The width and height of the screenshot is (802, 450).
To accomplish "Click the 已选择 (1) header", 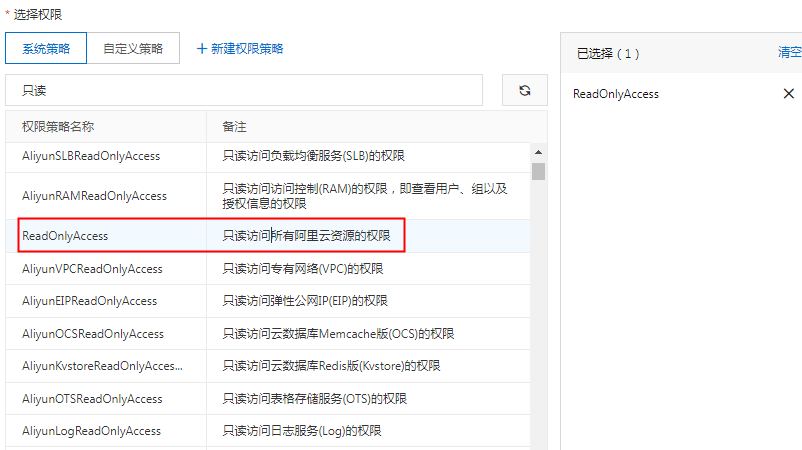I will click(x=608, y=54).
